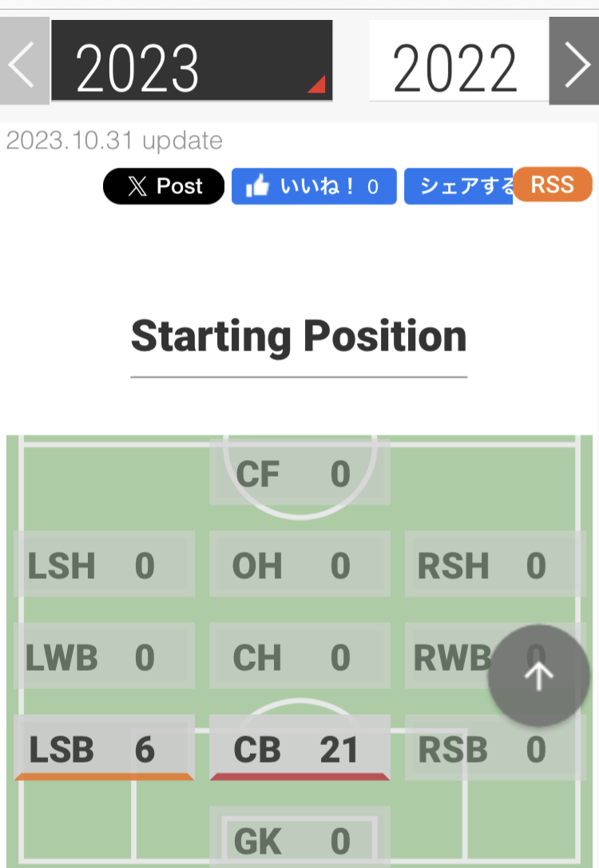Click the CF position box
This screenshot has width=599, height=868.
pyautogui.click(x=299, y=474)
